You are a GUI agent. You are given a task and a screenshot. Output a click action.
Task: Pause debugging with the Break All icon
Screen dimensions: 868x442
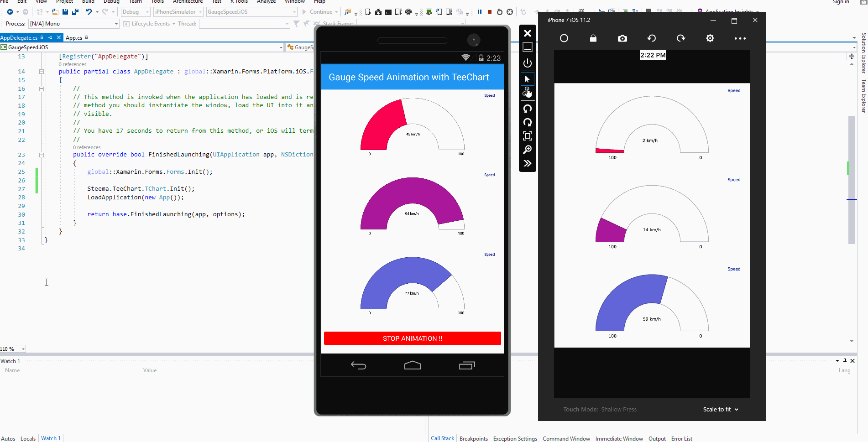point(480,12)
